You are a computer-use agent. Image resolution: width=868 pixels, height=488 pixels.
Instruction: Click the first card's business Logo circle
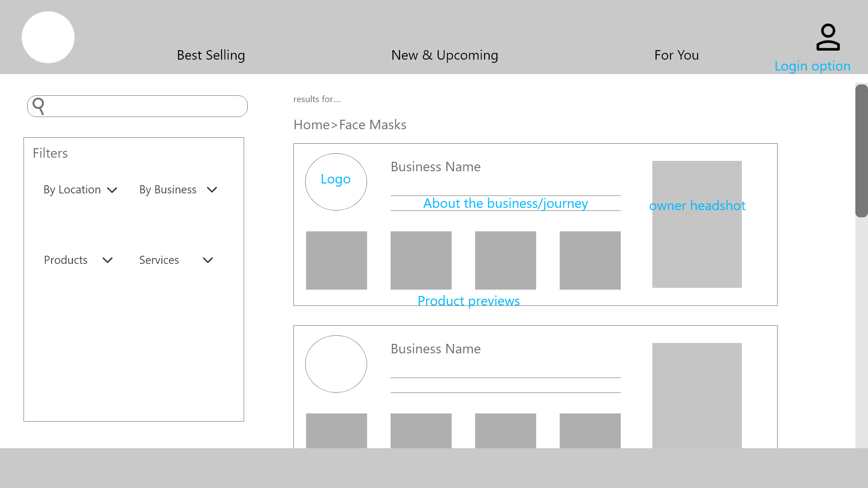click(x=336, y=182)
